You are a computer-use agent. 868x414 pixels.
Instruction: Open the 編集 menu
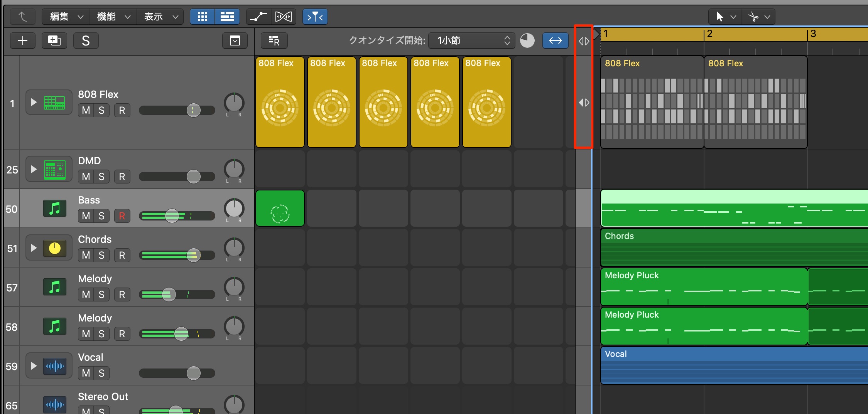[x=65, y=17]
